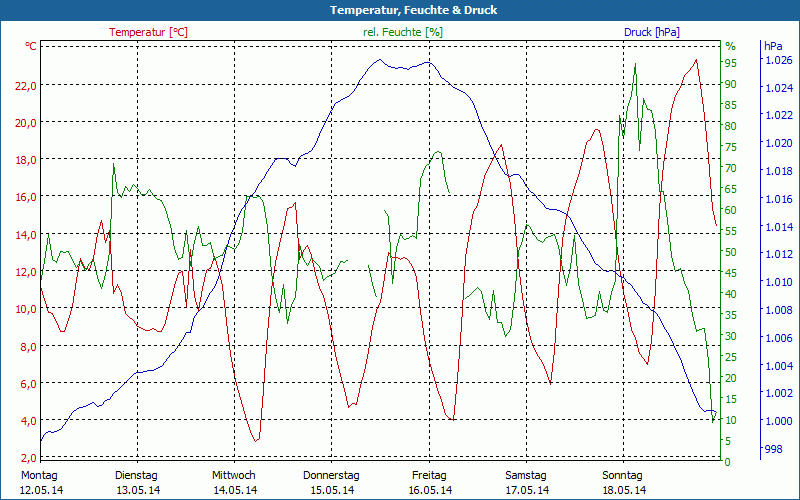
Task: Click the °C unit label on left axis
Action: [31, 46]
